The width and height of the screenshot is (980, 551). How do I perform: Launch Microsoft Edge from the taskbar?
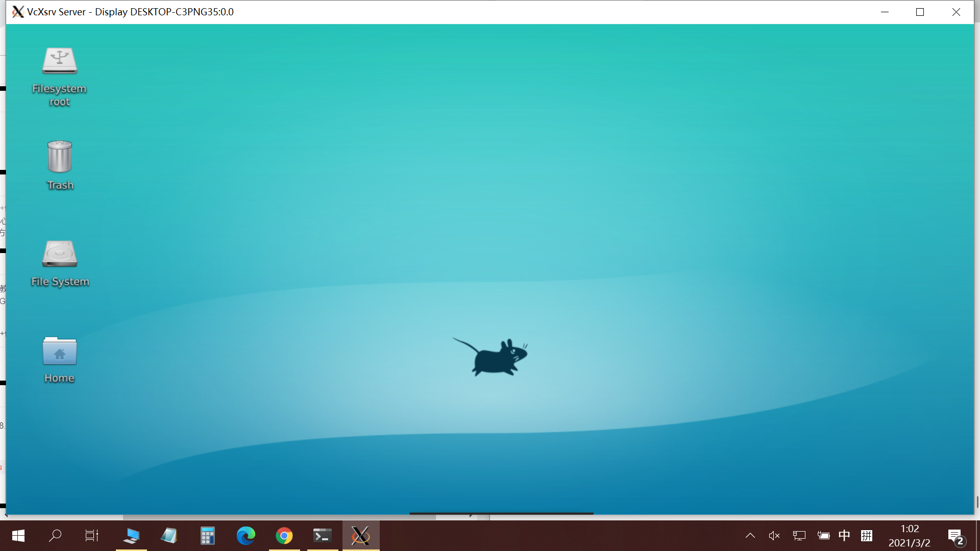tap(246, 536)
